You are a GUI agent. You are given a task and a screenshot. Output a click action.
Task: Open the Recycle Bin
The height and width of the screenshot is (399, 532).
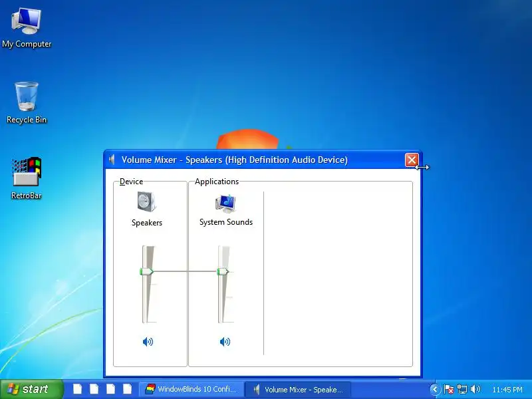(27, 103)
